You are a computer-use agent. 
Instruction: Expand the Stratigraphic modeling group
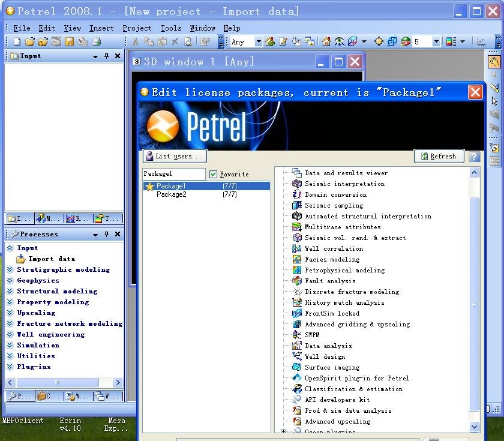click(x=10, y=269)
